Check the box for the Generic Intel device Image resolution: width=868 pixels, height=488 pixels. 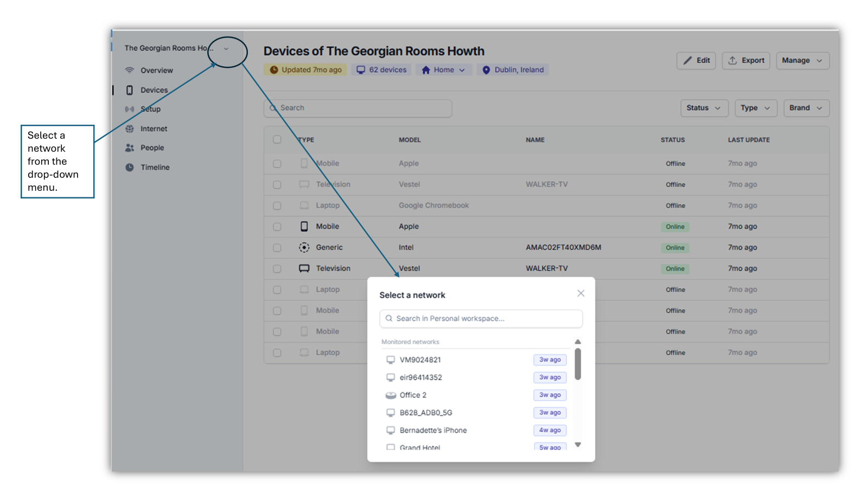277,248
